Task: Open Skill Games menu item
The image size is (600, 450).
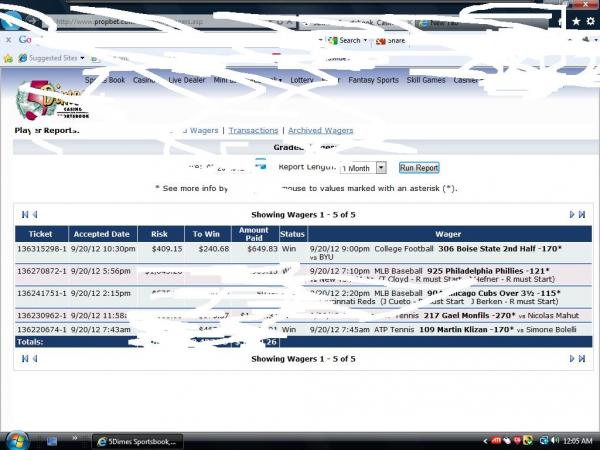Action: 427,80
